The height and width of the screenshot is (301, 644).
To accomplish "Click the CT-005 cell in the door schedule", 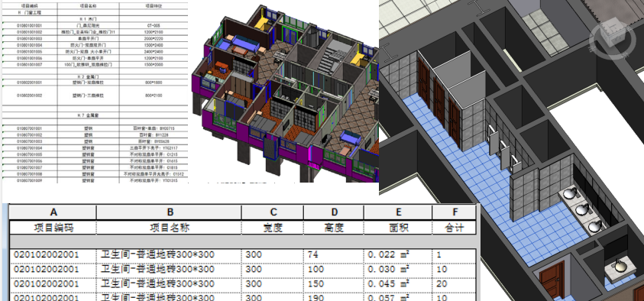I will click(x=153, y=25).
